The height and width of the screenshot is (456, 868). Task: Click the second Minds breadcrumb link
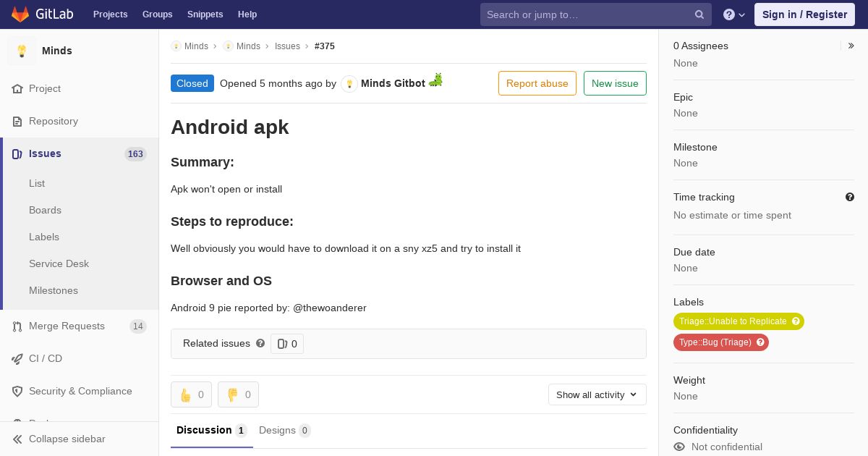pos(248,46)
